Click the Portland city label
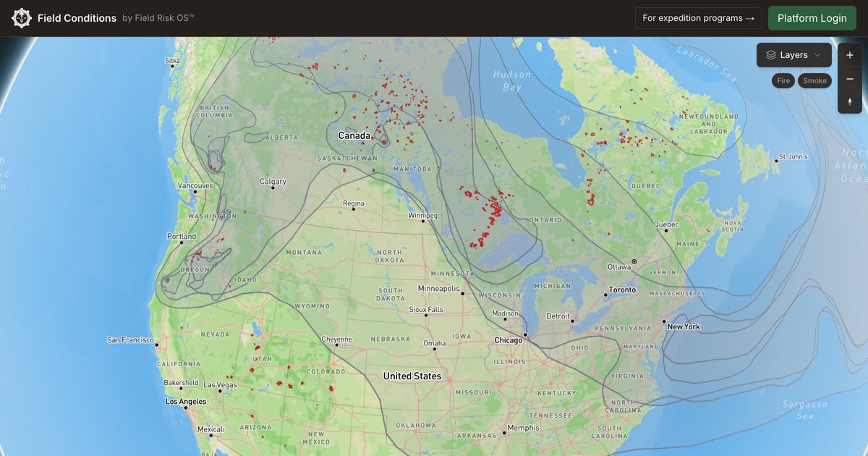The image size is (868, 456). tap(182, 236)
